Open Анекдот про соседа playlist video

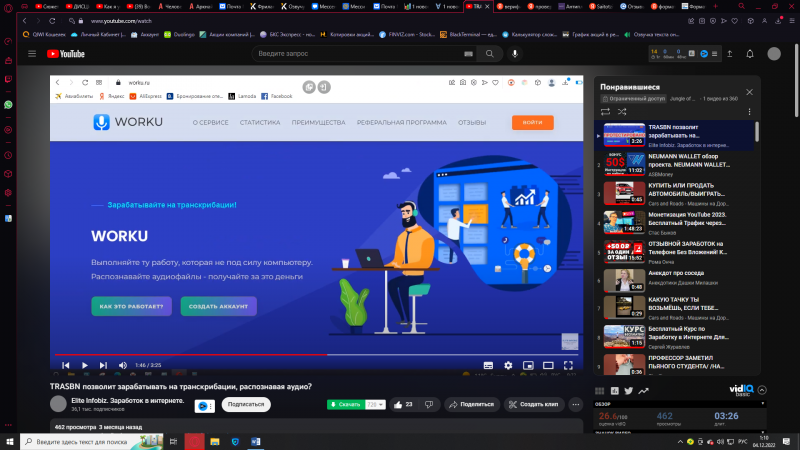tap(673, 281)
